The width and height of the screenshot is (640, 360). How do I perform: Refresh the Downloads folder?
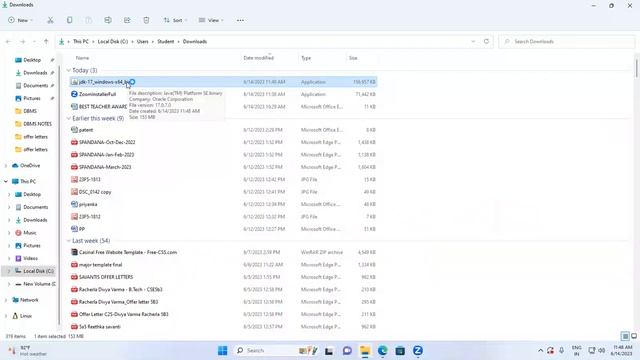pyautogui.click(x=486, y=41)
